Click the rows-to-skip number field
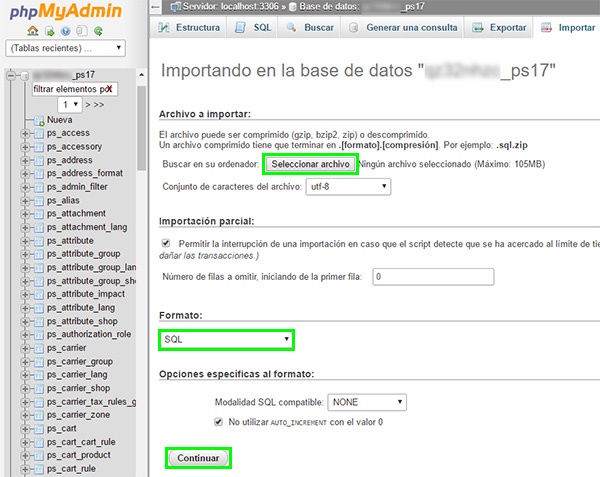 coord(433,277)
